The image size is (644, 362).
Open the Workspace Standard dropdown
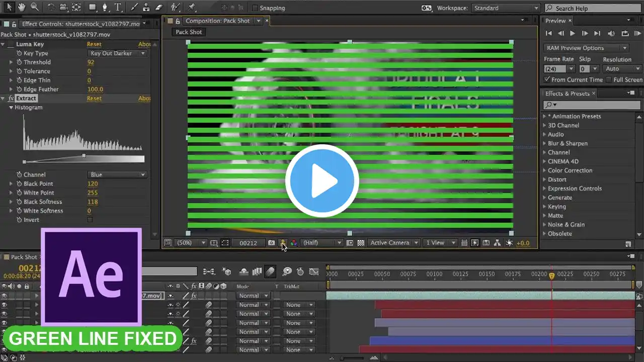(506, 8)
